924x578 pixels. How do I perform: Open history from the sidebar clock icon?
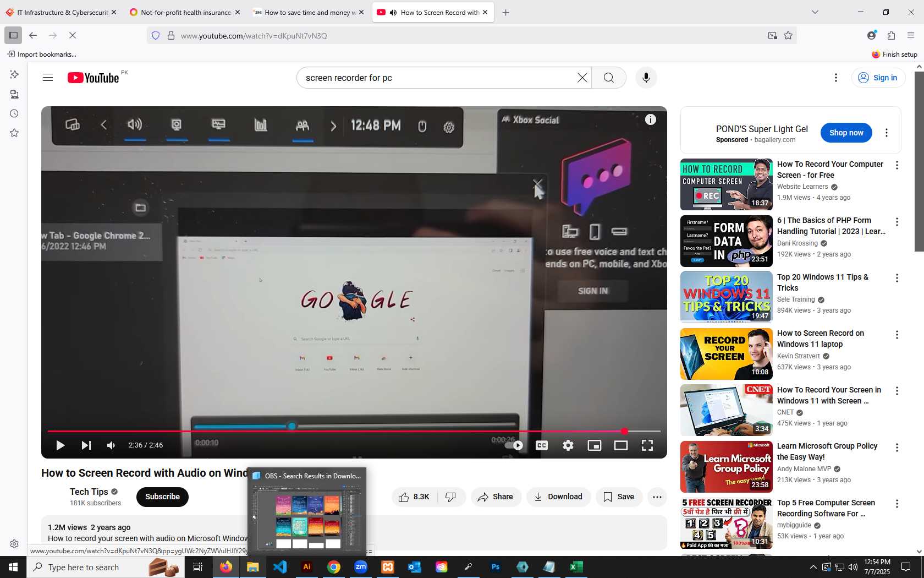coord(14,113)
